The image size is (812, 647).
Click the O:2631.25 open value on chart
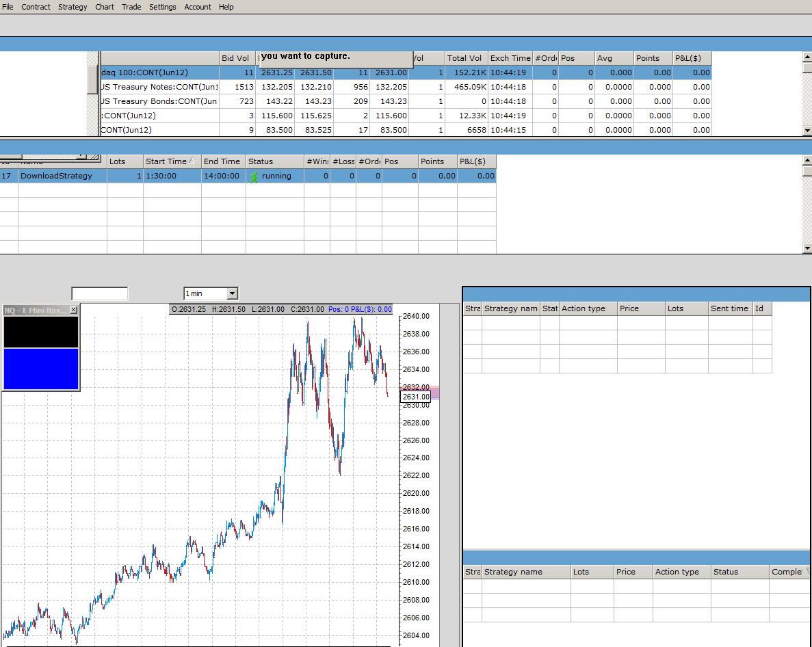pyautogui.click(x=189, y=309)
